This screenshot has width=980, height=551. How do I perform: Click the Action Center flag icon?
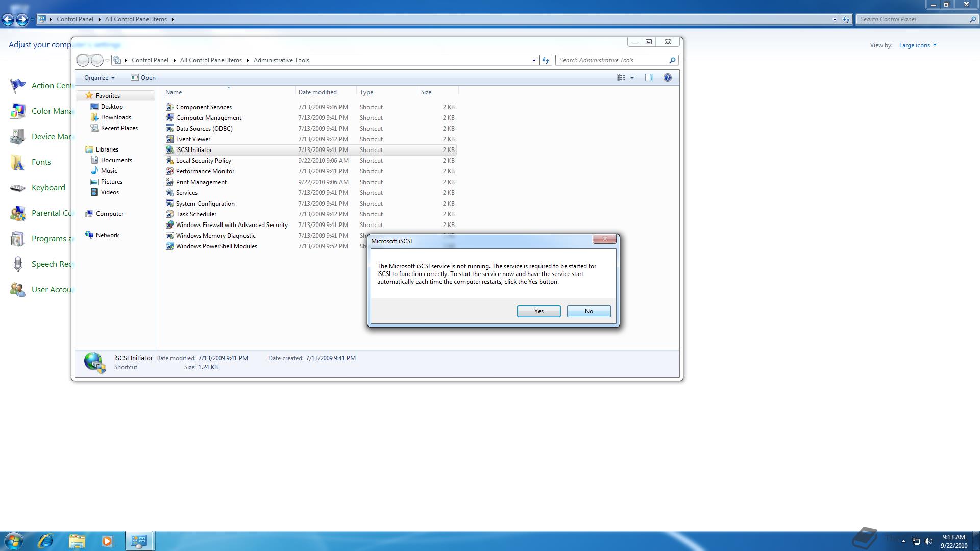(x=17, y=86)
